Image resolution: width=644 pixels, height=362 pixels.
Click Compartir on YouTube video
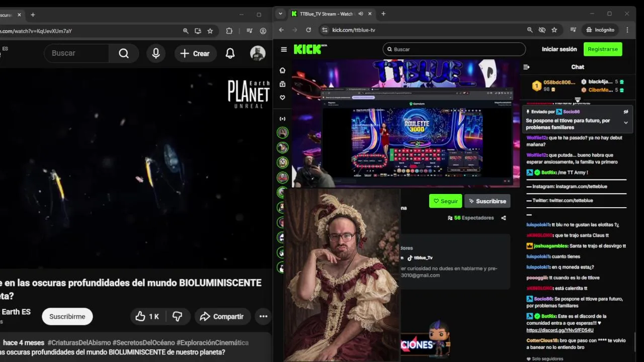click(222, 316)
